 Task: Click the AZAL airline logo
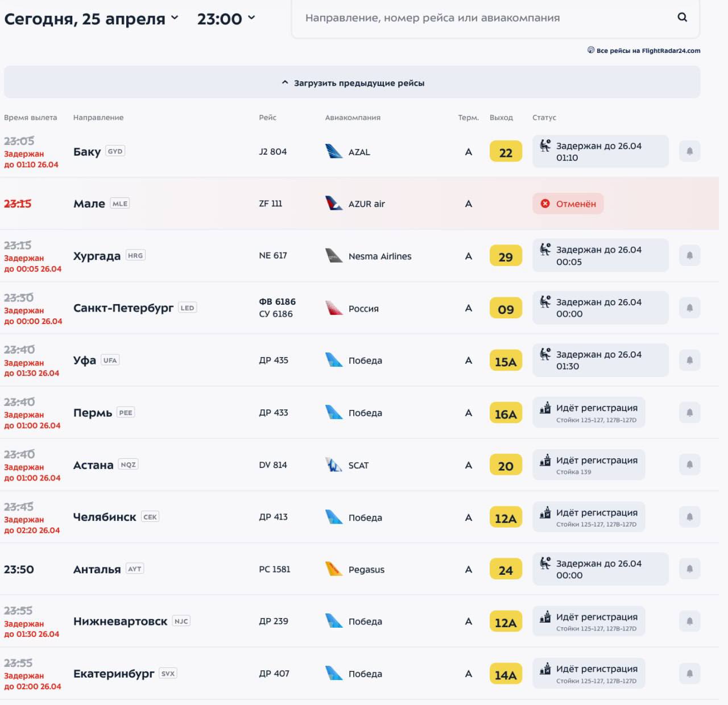click(334, 152)
